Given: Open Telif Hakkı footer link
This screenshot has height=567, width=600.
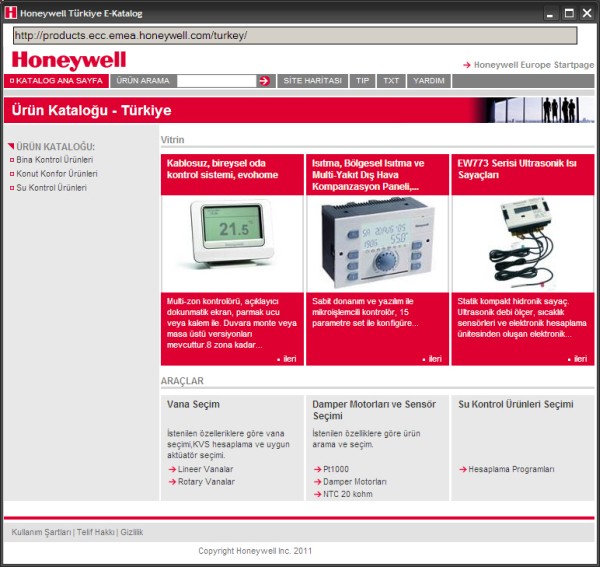Looking at the screenshot, I should 96,532.
